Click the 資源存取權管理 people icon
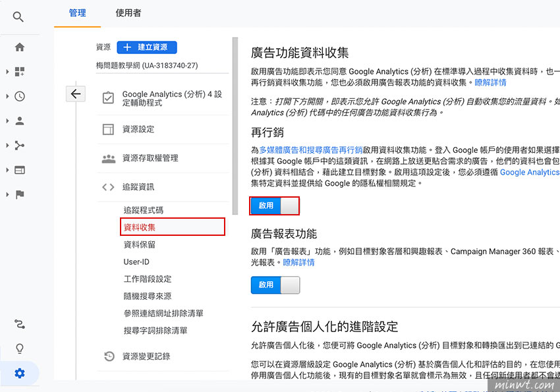The image size is (560, 392). [x=109, y=159]
